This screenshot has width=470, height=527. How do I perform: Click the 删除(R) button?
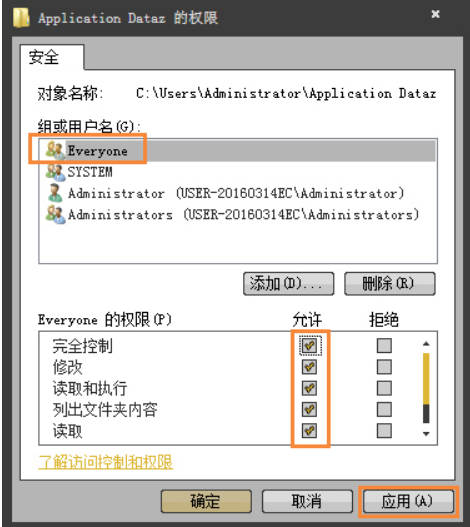390,284
